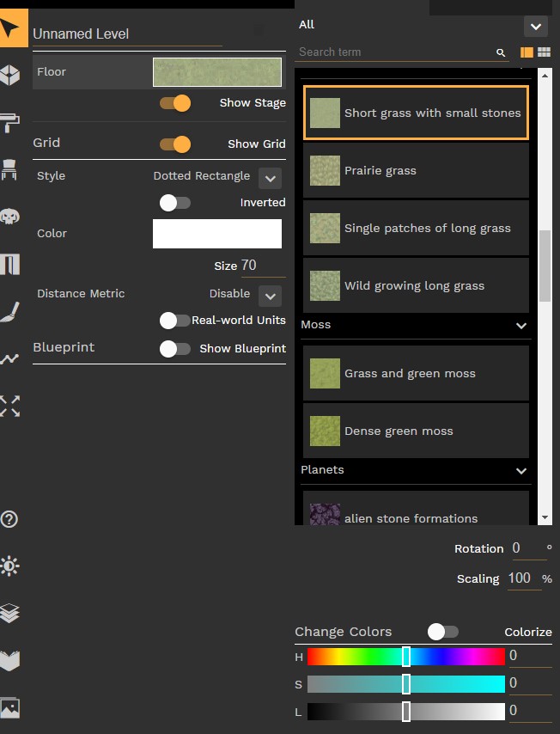Image resolution: width=560 pixels, height=734 pixels.
Task: Open the chair furniture tool
Action: coord(10,168)
